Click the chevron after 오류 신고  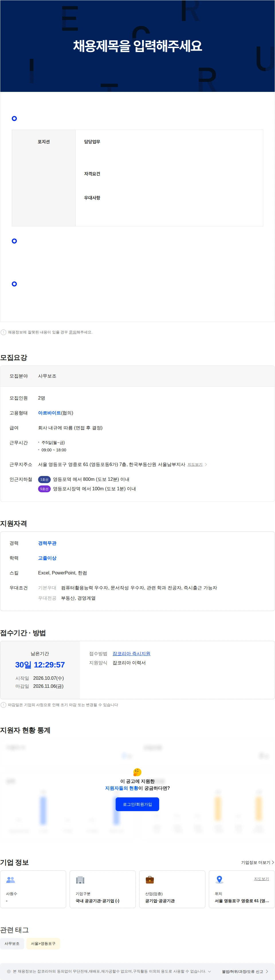click(267, 972)
